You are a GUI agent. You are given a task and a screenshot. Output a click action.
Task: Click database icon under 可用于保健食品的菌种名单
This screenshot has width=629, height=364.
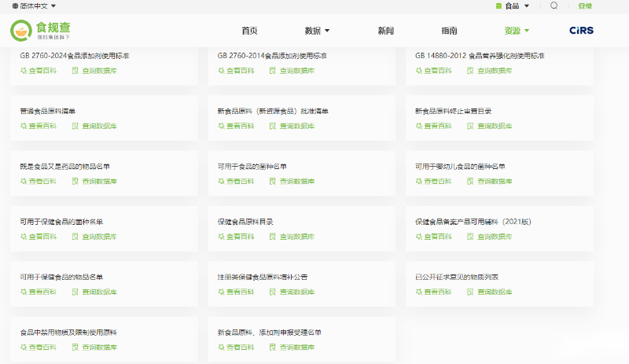(75, 237)
